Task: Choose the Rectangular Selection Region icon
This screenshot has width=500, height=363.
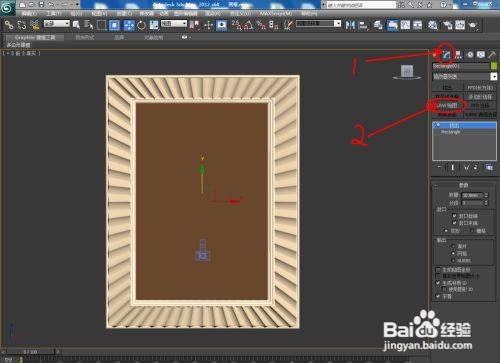Action: [x=101, y=25]
